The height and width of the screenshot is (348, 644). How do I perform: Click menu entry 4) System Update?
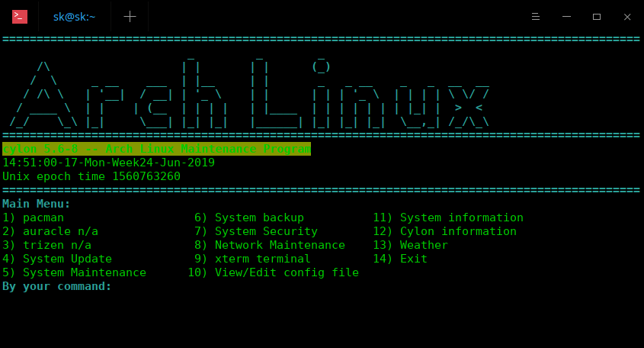57,259
